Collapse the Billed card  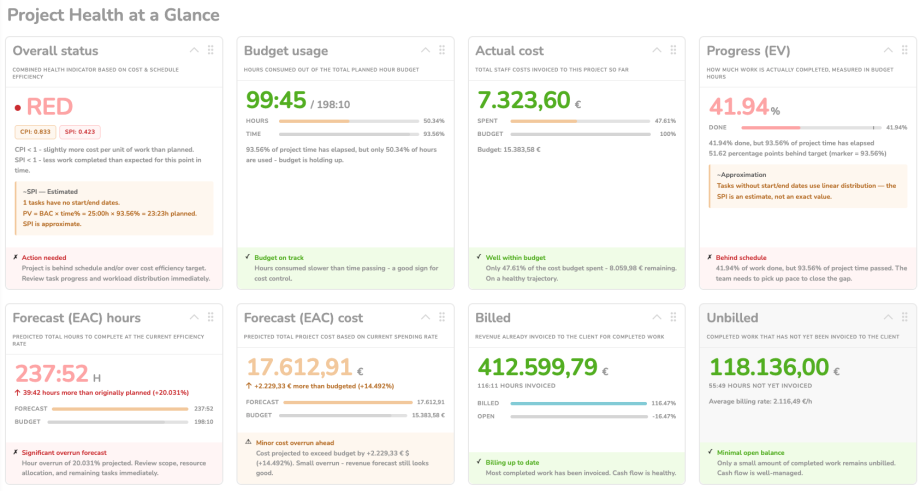tap(657, 317)
